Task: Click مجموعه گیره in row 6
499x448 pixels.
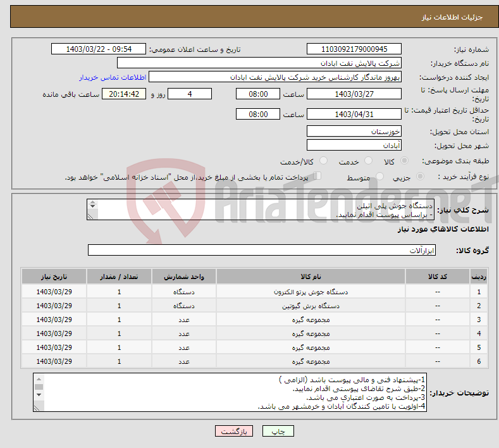Action: click(311, 362)
